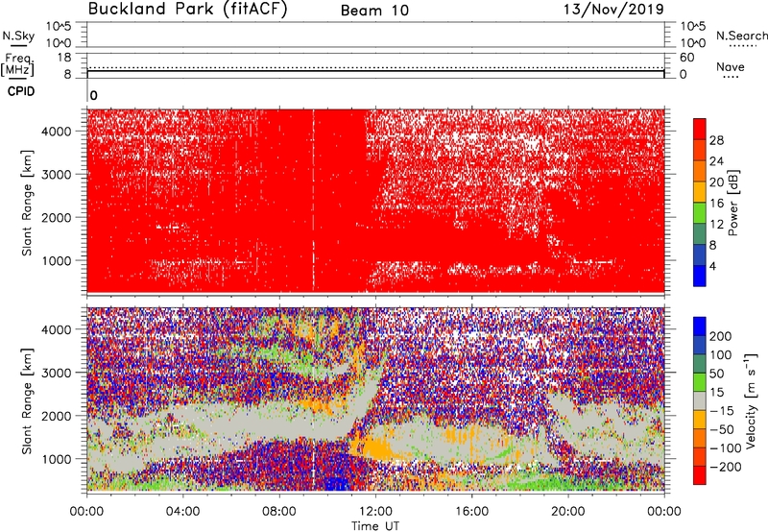The width and height of the screenshot is (768, 532).
Task: Click the grey -15 to 15 velocity colorbar segment
Action: 700,400
